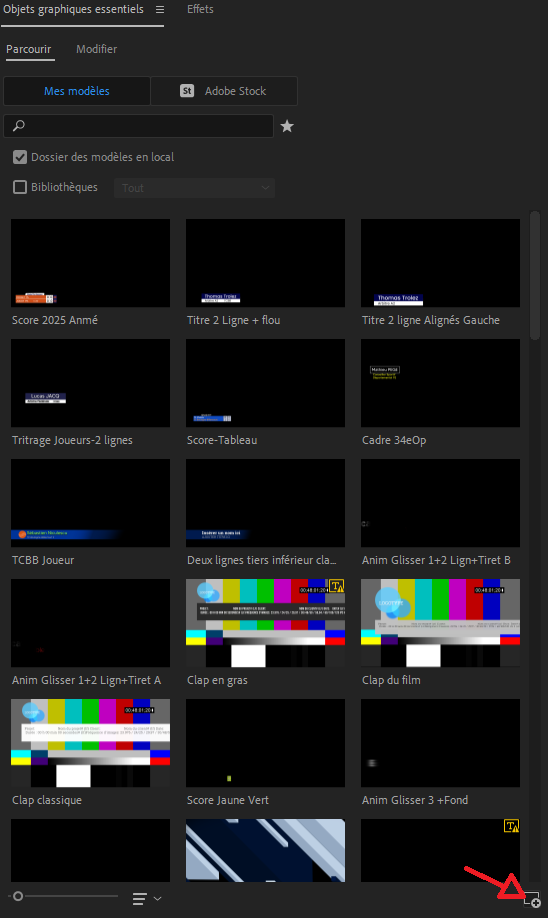548x918 pixels.
Task: Click the Mes modèles button
Action: [x=77, y=91]
